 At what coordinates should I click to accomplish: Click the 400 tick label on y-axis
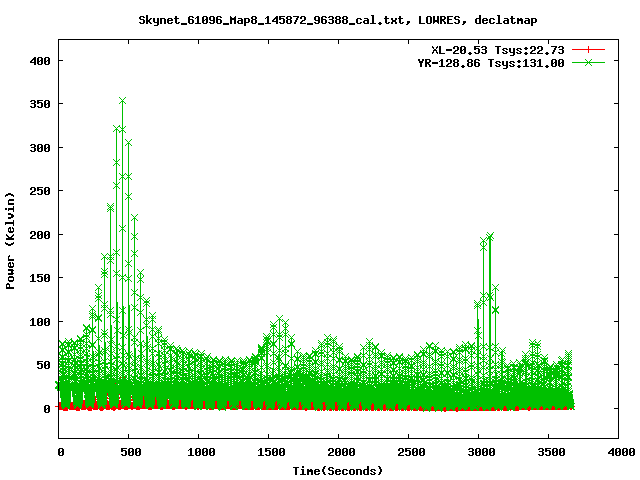[x=40, y=60]
